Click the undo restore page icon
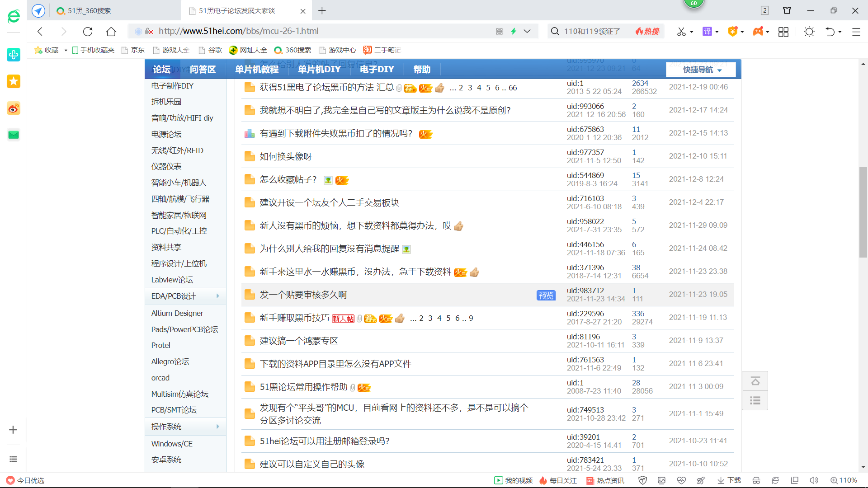This screenshot has width=868, height=488. 830,31
